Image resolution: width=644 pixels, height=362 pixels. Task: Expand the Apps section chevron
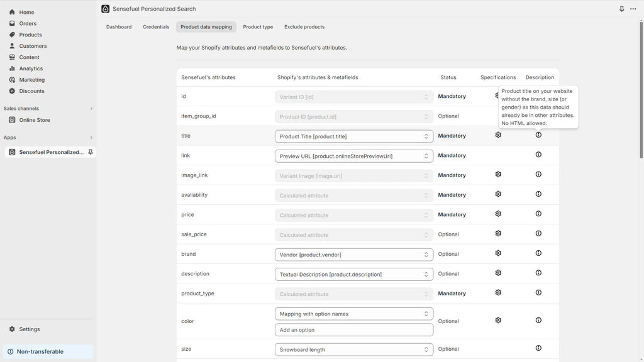coord(91,138)
